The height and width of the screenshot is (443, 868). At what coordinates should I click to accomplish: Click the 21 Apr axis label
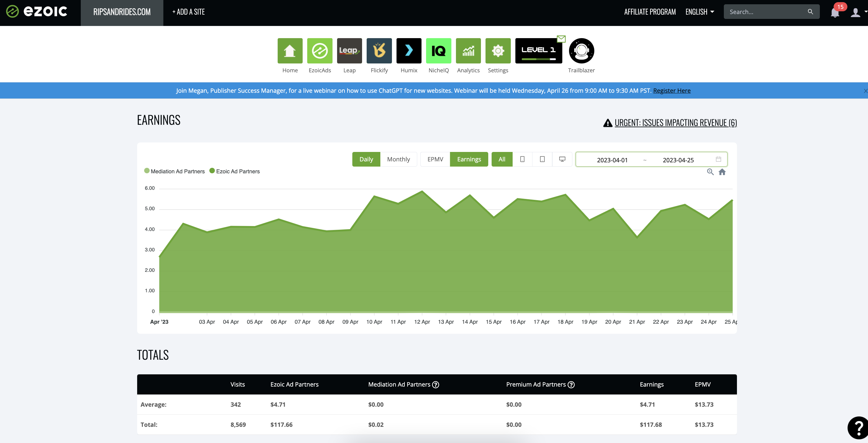tap(637, 322)
